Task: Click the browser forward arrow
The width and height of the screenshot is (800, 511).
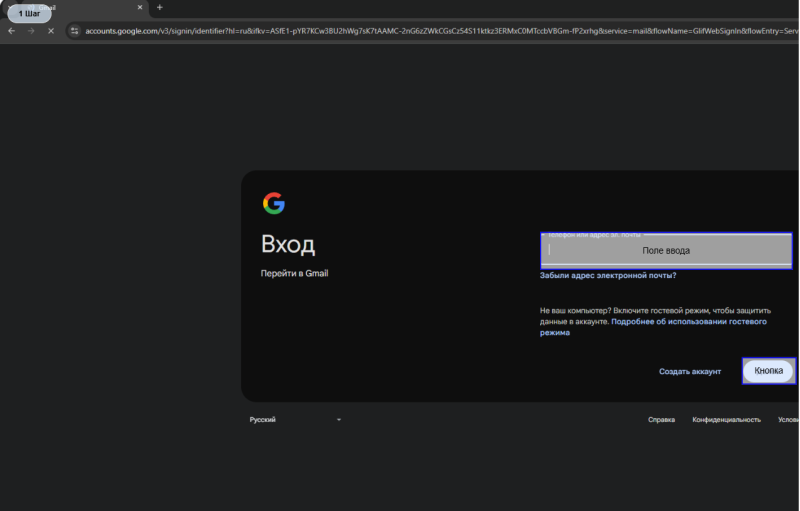Action: pyautogui.click(x=31, y=31)
